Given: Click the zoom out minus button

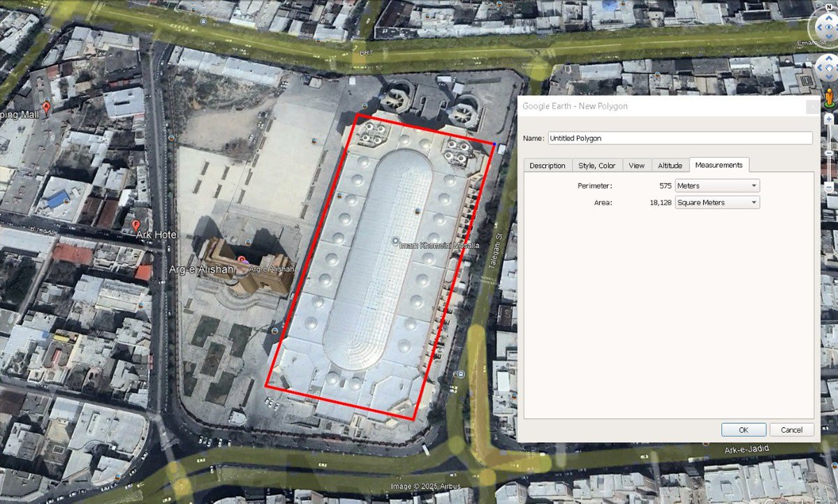Looking at the screenshot, I should click(x=829, y=187).
